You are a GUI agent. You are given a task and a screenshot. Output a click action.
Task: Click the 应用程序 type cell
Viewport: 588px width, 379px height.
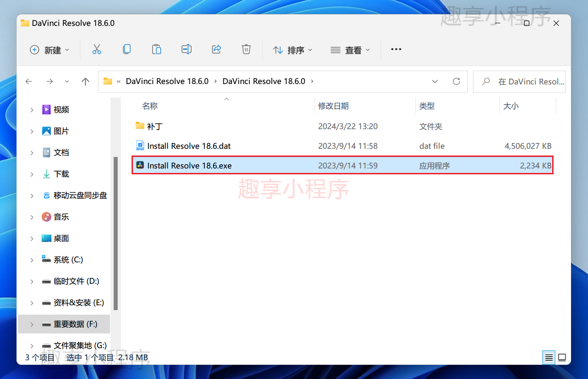pyautogui.click(x=435, y=165)
